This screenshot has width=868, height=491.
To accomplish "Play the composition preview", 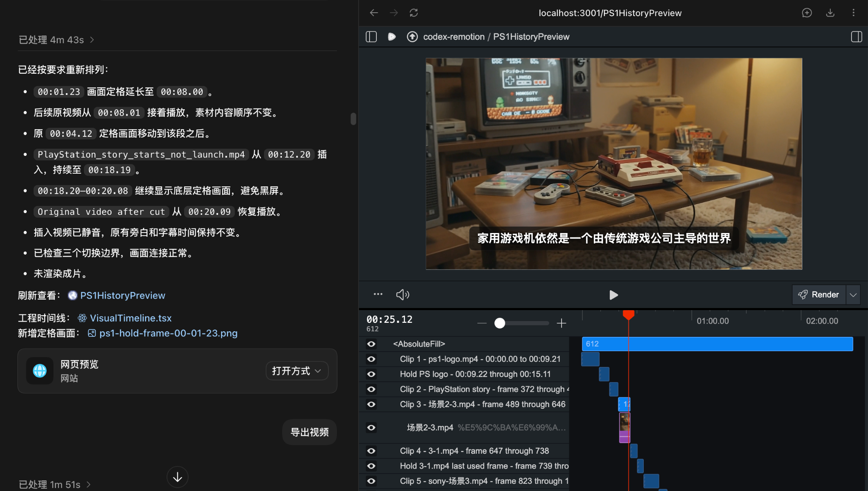I will [613, 295].
